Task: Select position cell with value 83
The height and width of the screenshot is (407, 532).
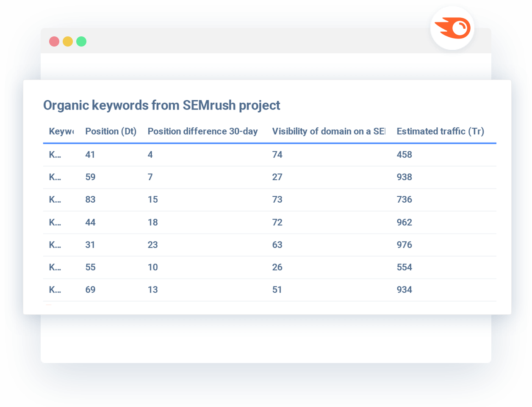Action: [90, 199]
